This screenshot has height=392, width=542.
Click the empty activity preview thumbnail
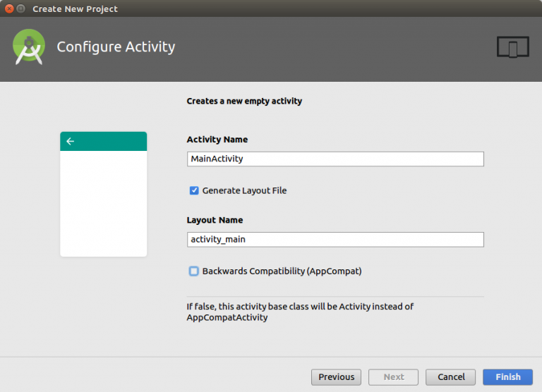103,194
